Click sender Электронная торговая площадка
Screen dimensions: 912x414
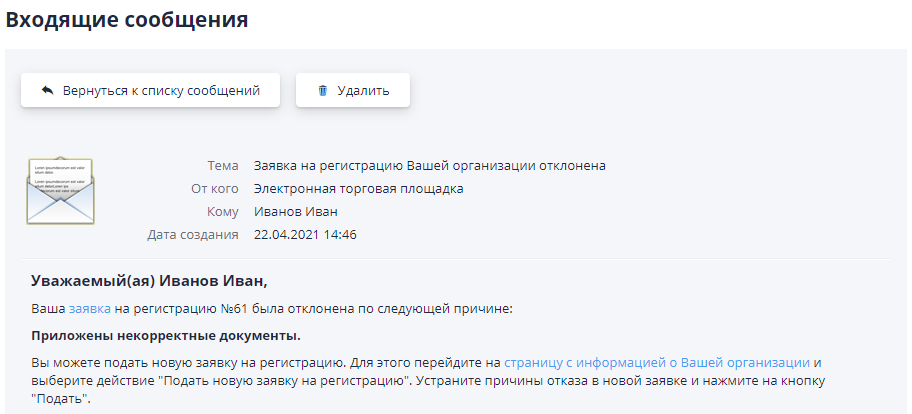pyautogui.click(x=358, y=188)
